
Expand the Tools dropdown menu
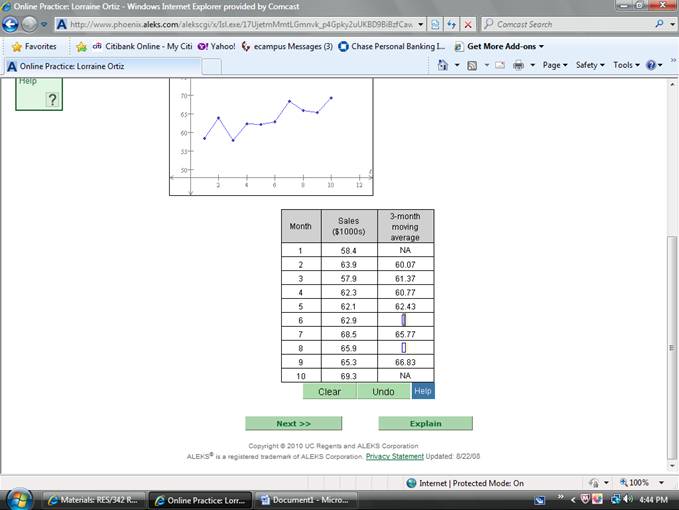[x=625, y=65]
